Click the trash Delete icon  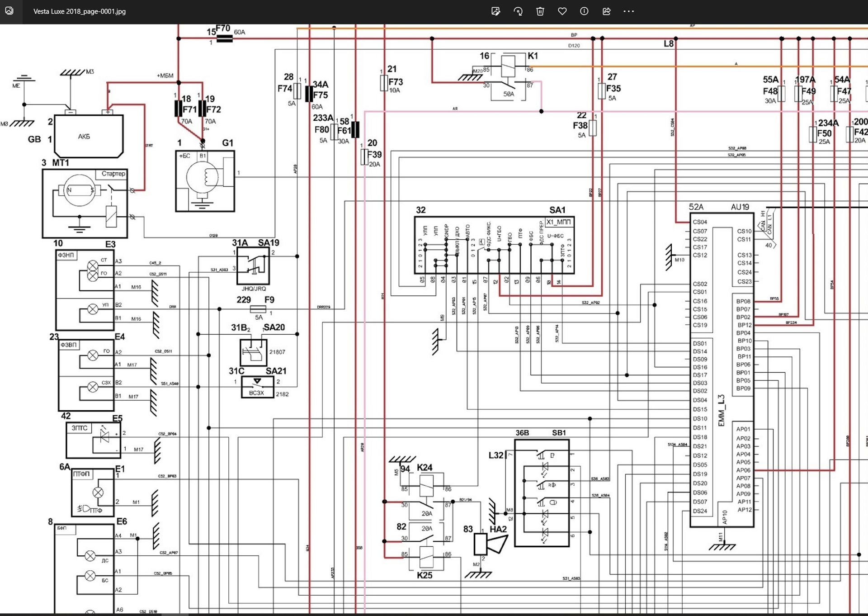[x=540, y=11]
